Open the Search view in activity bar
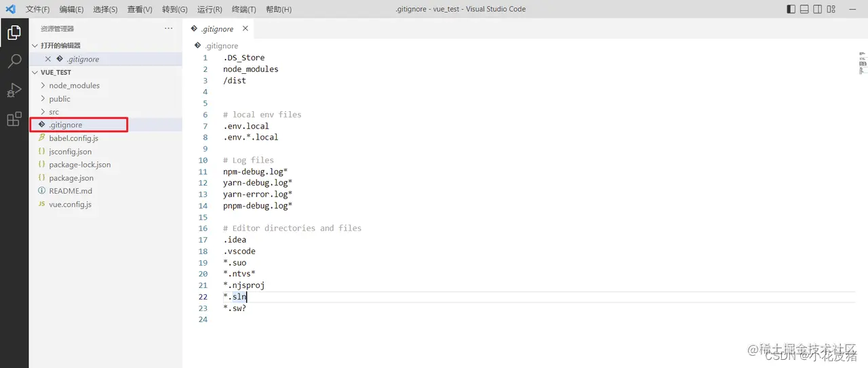This screenshot has width=868, height=368. [14, 62]
